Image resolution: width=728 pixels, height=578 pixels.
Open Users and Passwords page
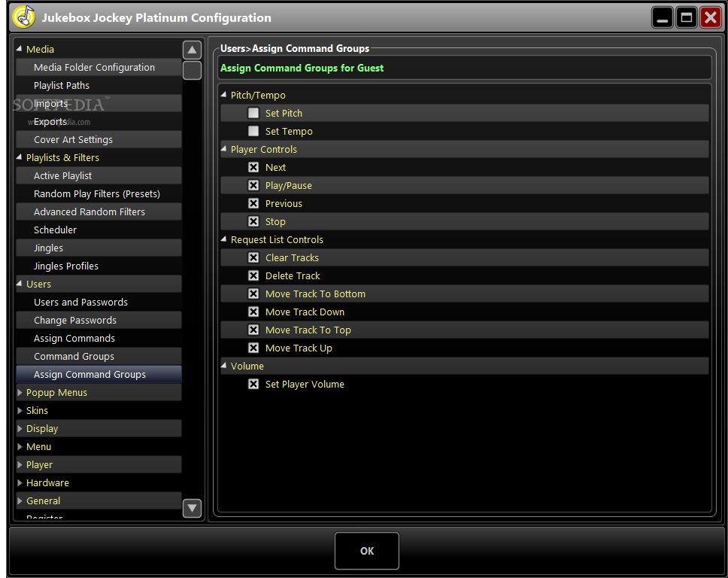[x=99, y=302]
